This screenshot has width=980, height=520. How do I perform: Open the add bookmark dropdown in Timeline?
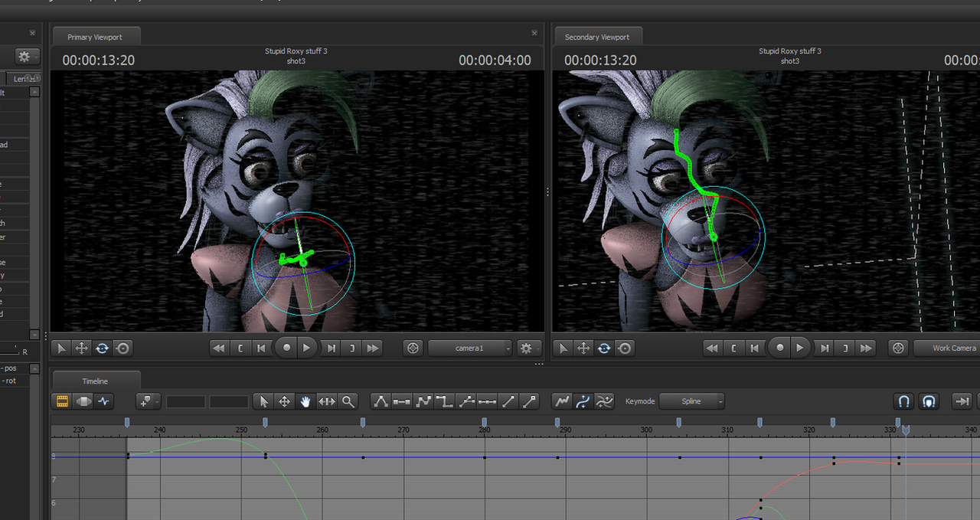click(148, 401)
